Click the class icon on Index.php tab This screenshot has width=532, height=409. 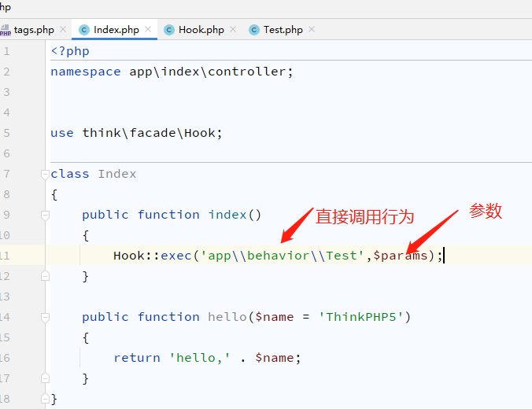coord(83,30)
